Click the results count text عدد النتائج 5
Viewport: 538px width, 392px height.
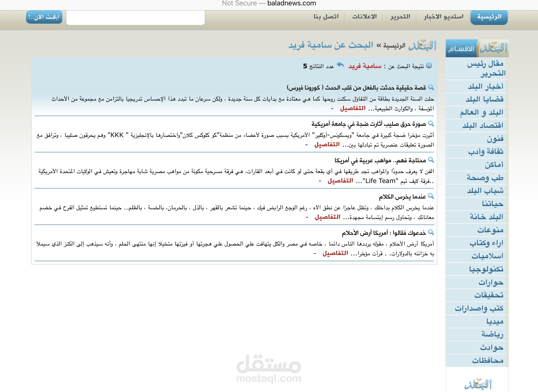click(x=319, y=66)
